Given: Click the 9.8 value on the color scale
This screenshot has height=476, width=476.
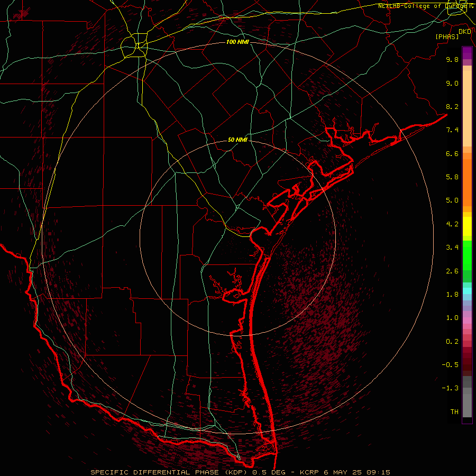Looking at the screenshot, I should click(x=452, y=59).
